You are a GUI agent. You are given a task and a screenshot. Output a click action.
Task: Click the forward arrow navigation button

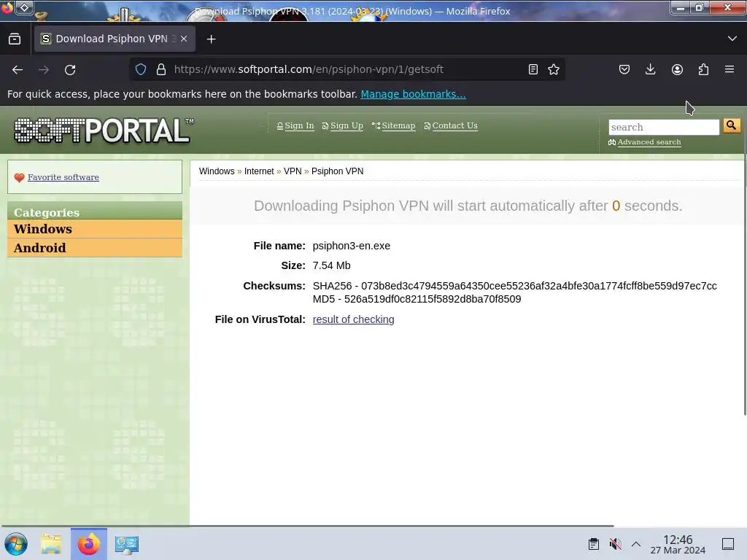pos(44,69)
